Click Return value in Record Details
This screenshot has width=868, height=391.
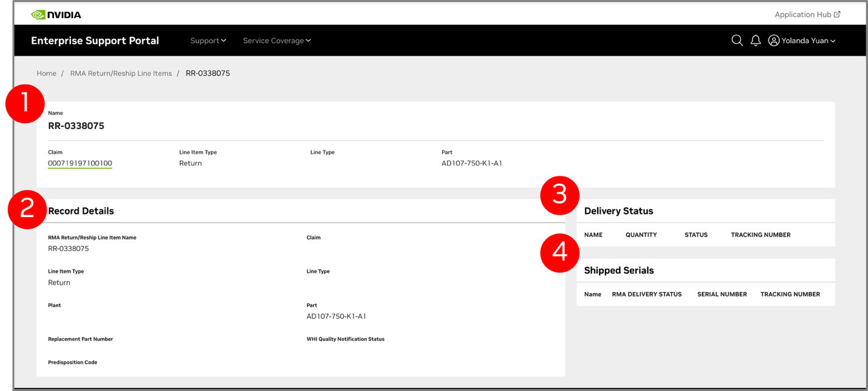pos(59,283)
